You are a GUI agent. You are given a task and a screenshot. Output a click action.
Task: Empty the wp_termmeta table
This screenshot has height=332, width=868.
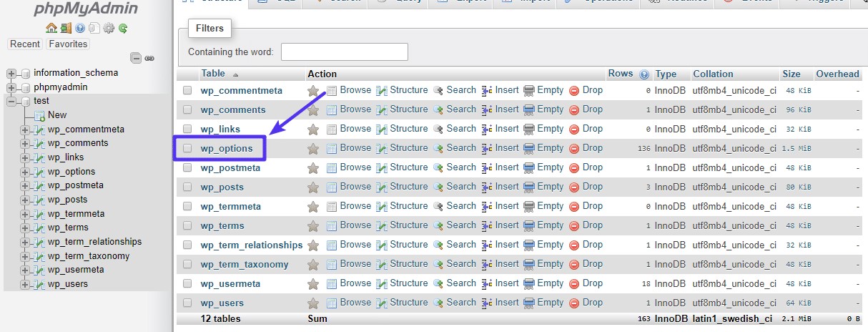coord(543,206)
